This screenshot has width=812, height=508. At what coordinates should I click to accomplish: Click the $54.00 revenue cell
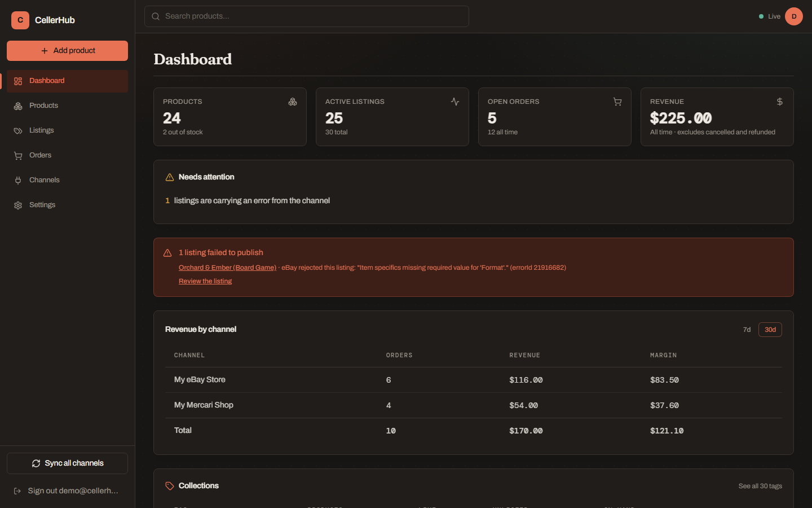click(524, 405)
